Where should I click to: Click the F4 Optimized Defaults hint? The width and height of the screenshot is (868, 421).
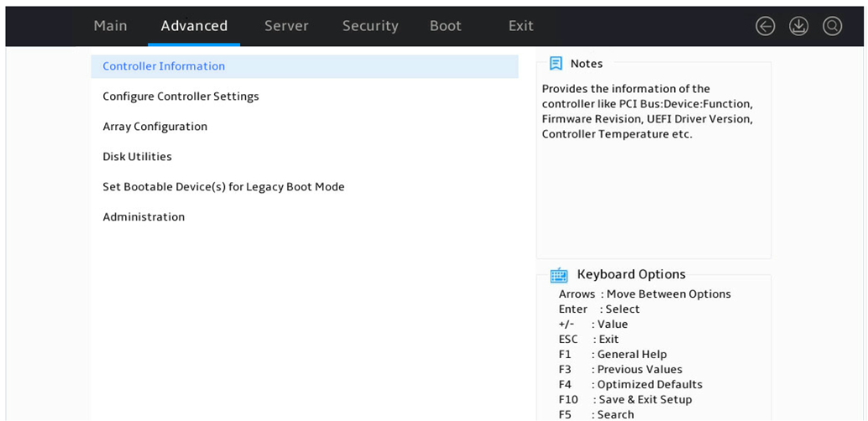tap(630, 384)
